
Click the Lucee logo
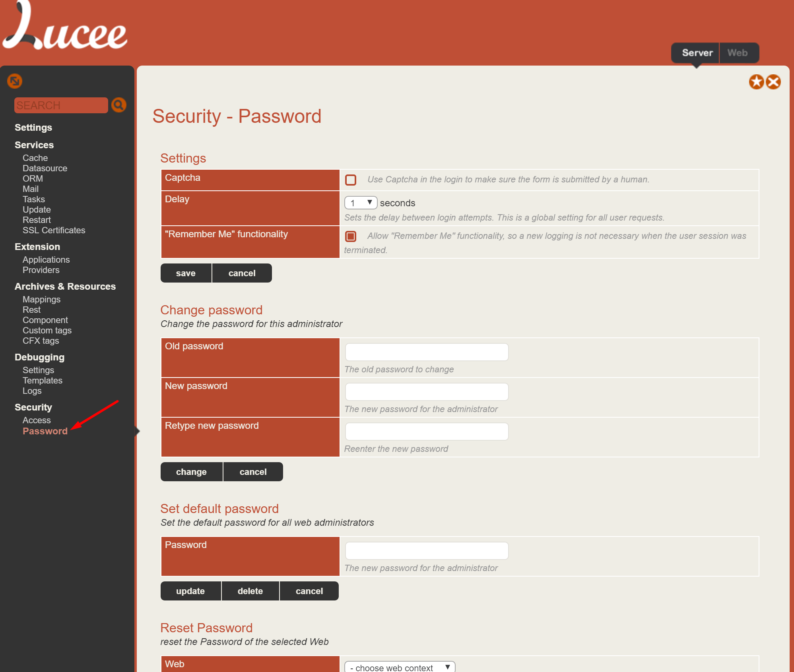(64, 28)
